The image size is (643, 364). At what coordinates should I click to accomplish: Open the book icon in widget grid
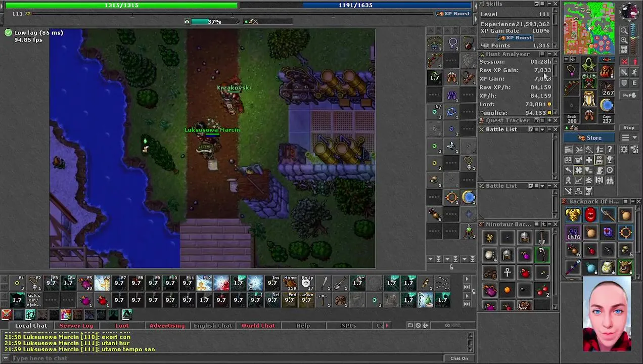[569, 159]
